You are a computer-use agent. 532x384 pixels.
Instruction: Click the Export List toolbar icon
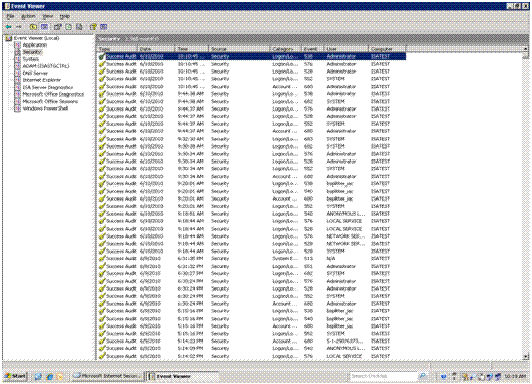(79, 27)
